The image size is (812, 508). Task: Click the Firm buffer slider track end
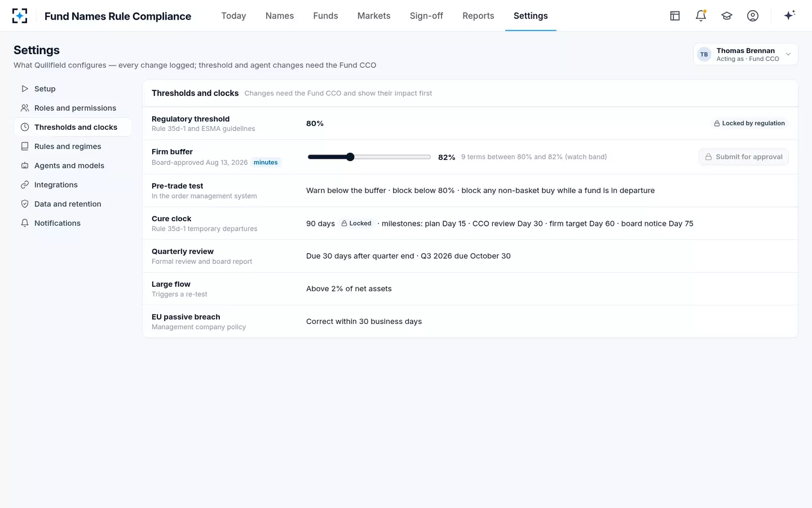(429, 157)
